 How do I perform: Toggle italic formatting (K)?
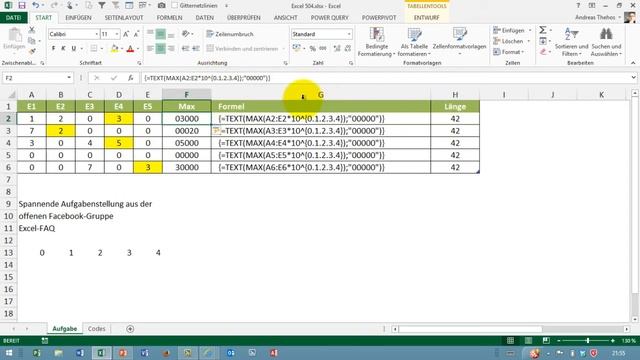coord(63,49)
